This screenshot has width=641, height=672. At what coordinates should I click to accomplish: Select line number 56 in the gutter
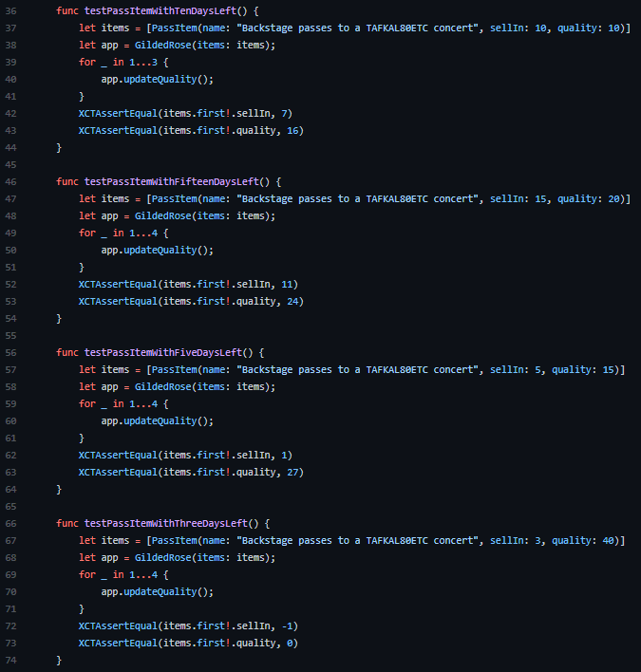coord(9,352)
